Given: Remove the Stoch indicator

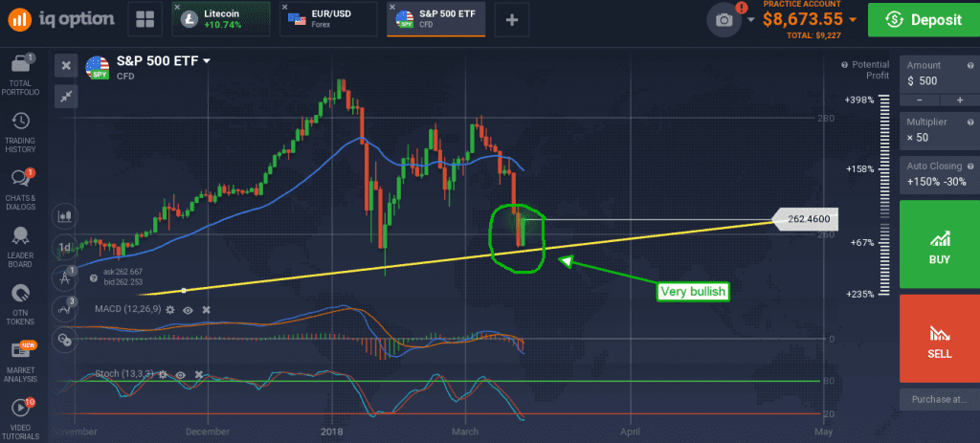Looking at the screenshot, I should 199,374.
